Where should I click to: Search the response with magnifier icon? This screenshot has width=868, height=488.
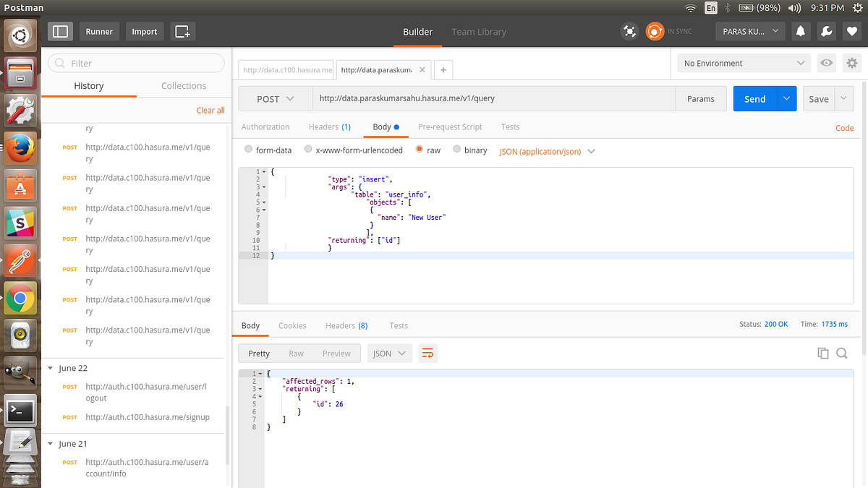[x=841, y=353]
